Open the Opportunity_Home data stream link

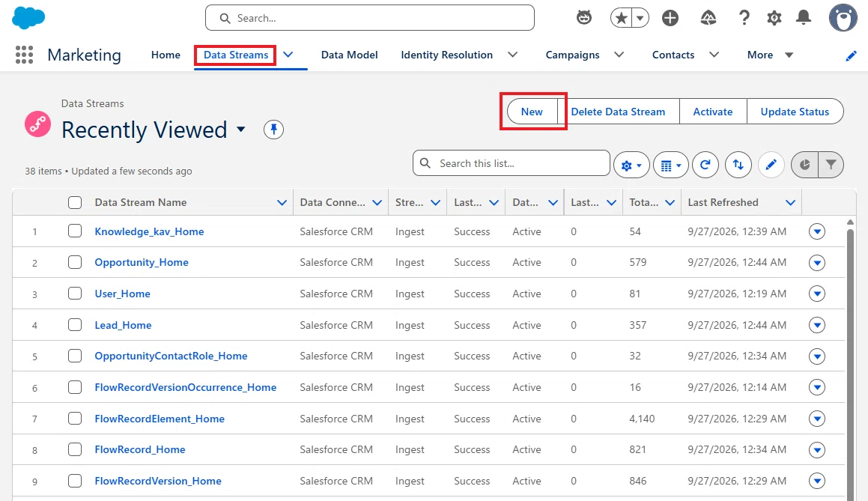pyautogui.click(x=141, y=262)
